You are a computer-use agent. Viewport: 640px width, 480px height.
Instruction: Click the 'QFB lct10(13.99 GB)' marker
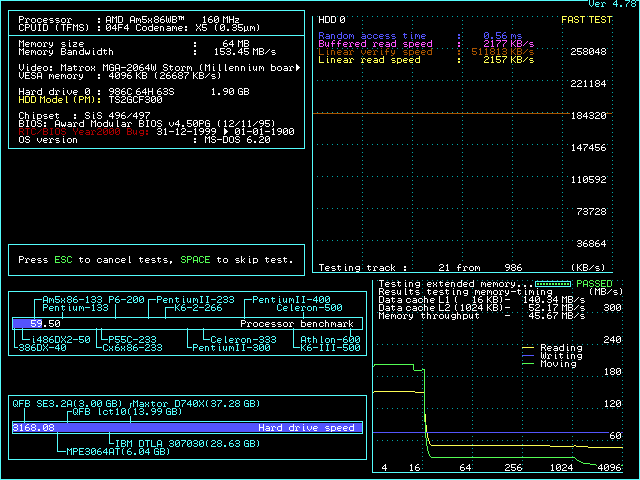coord(127,412)
